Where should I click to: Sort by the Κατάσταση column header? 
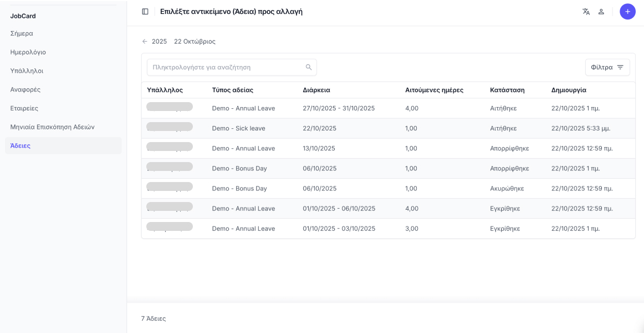(507, 90)
